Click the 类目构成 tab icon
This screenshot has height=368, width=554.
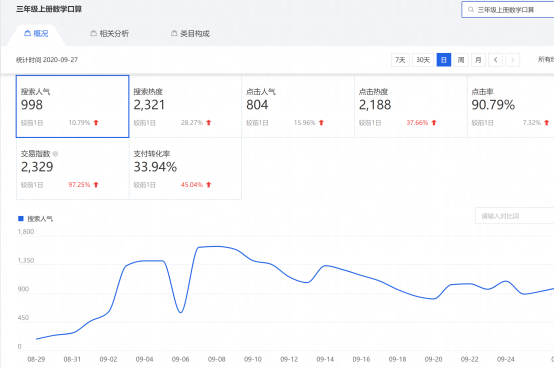coord(174,33)
